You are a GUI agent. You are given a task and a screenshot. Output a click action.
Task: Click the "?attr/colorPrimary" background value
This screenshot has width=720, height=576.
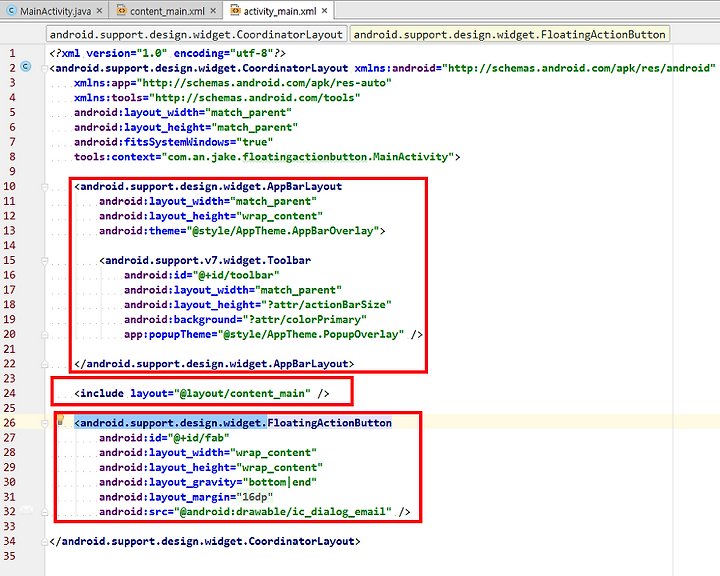(x=304, y=320)
